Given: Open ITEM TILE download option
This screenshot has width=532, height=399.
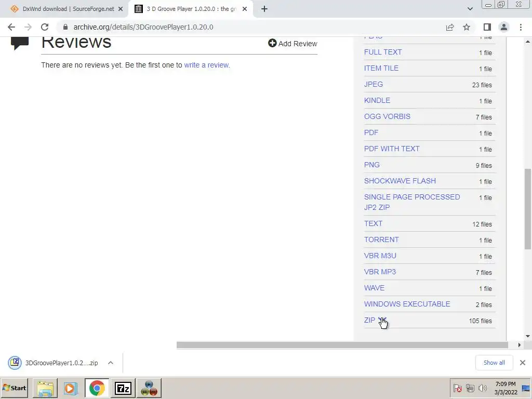Looking at the screenshot, I should tap(381, 68).
